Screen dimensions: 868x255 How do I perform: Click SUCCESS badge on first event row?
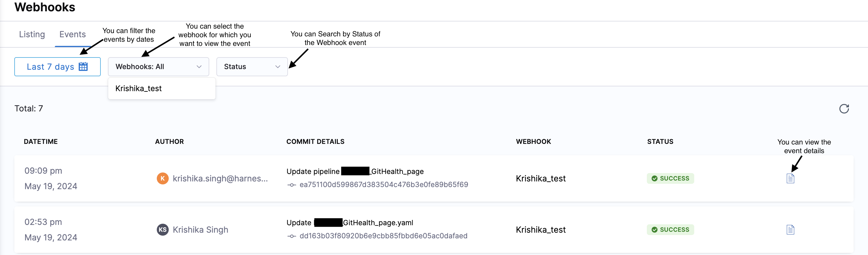pyautogui.click(x=670, y=178)
